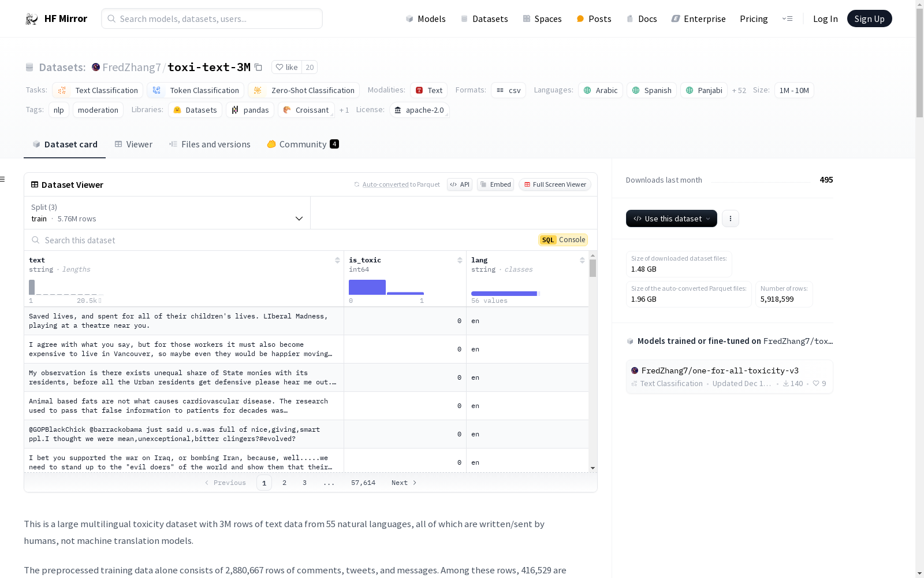Toggle the left sidebar table of contents icon
Image resolution: width=924 pixels, height=578 pixels.
click(3, 179)
